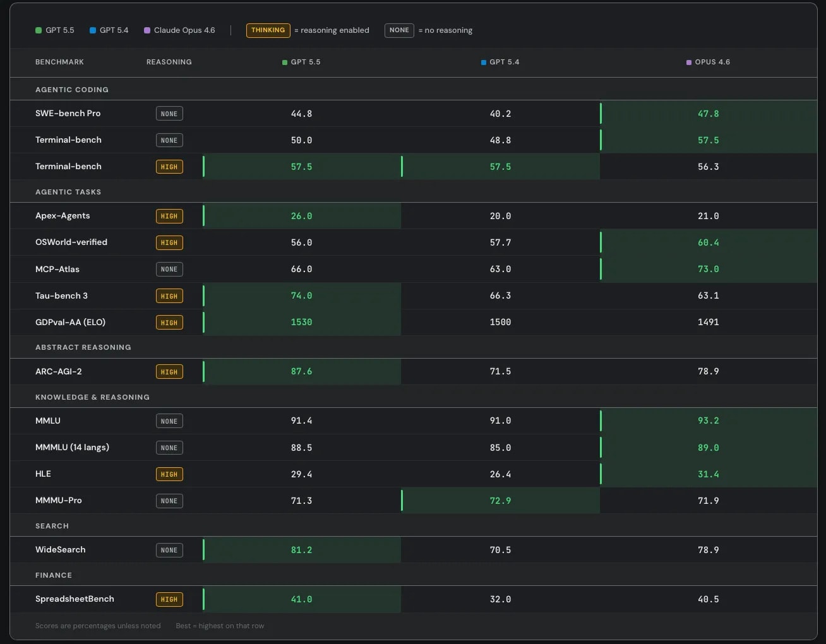Click Opus 4.6 score 73.0 for MCP-Atlas

[x=708, y=269]
